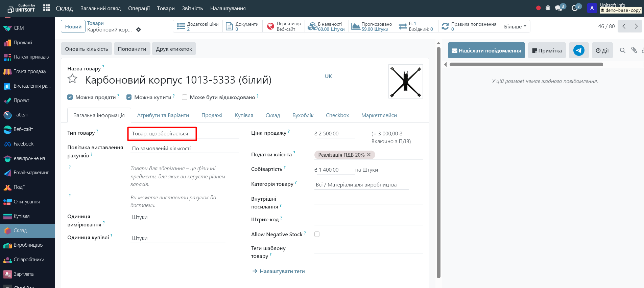Go to next record arrow
644x288 pixels.
pos(636,26)
